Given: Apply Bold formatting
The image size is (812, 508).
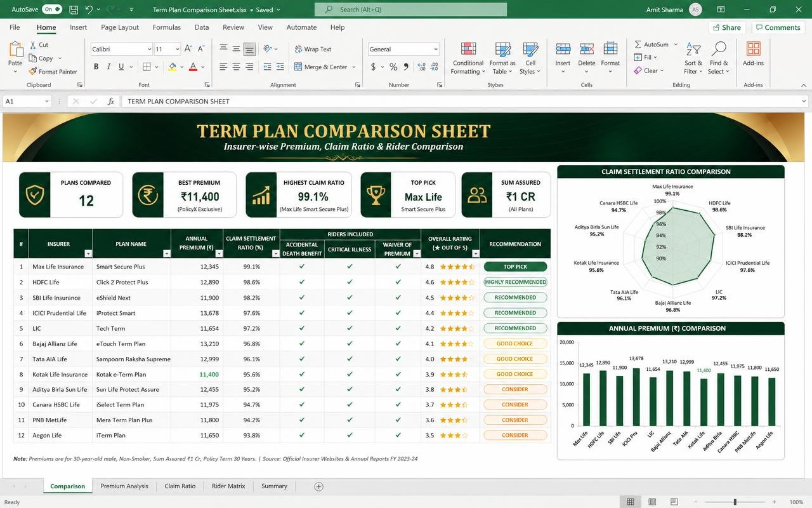Looking at the screenshot, I should pos(96,67).
